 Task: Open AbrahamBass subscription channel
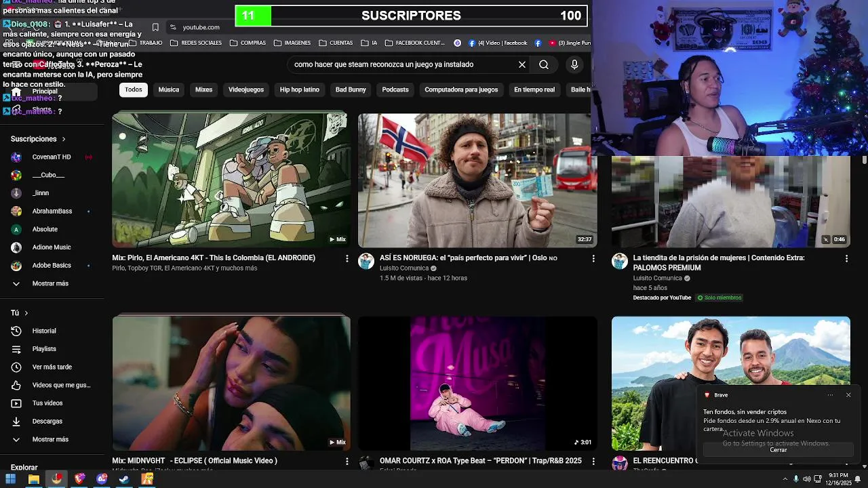[x=52, y=211]
